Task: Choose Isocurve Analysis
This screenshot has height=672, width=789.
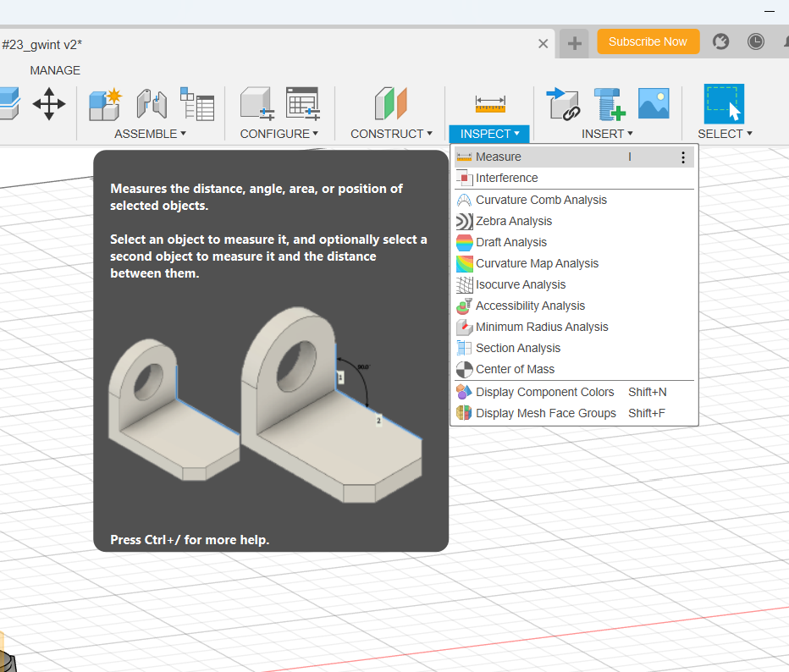Action: [x=574, y=284]
